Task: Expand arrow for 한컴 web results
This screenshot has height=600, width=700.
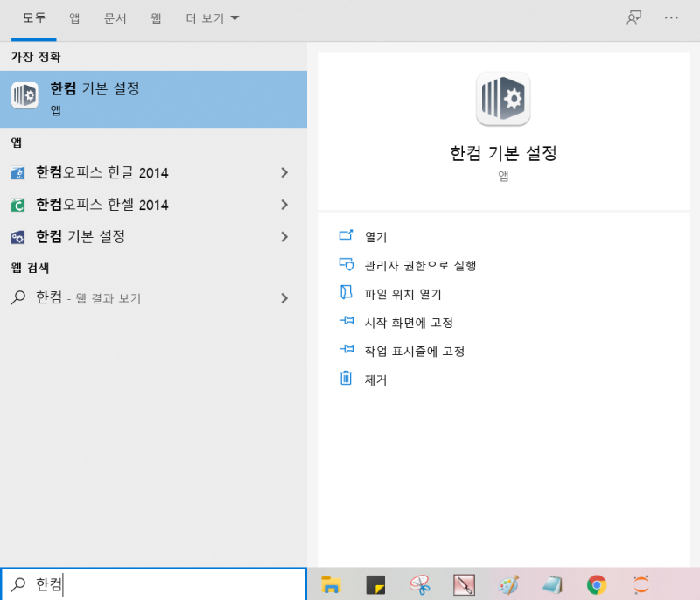Action: [284, 298]
